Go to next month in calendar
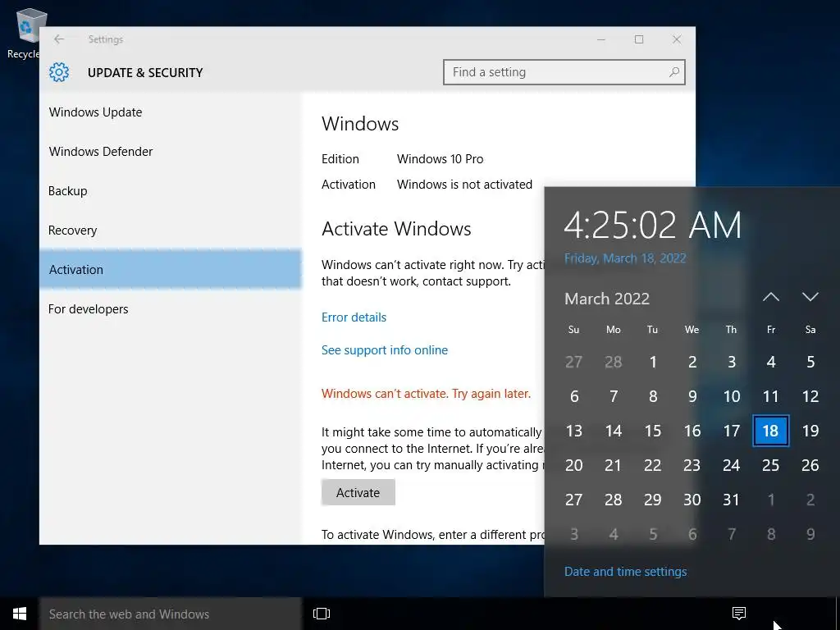 pos(810,297)
